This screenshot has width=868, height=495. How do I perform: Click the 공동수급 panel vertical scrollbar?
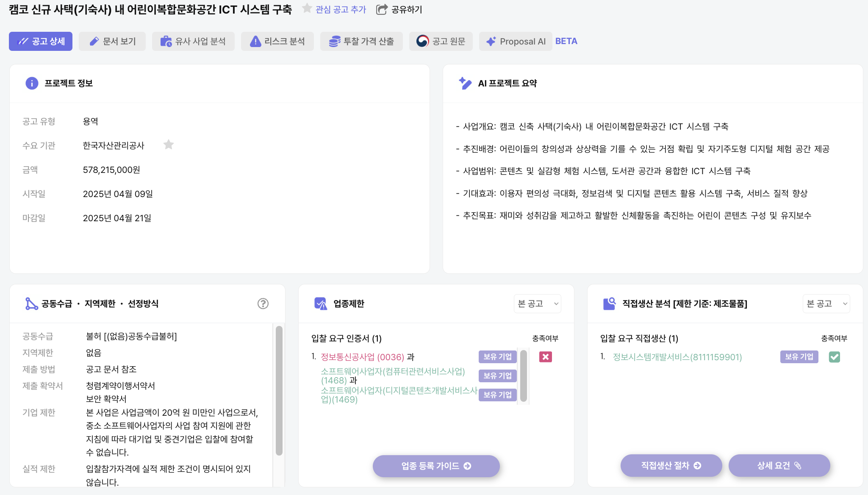click(279, 390)
